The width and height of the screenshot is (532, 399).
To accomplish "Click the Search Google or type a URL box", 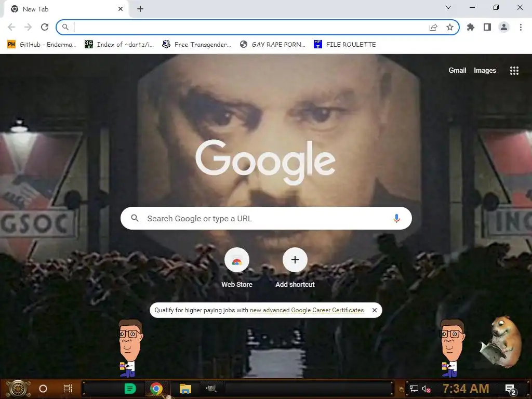I will (266, 218).
